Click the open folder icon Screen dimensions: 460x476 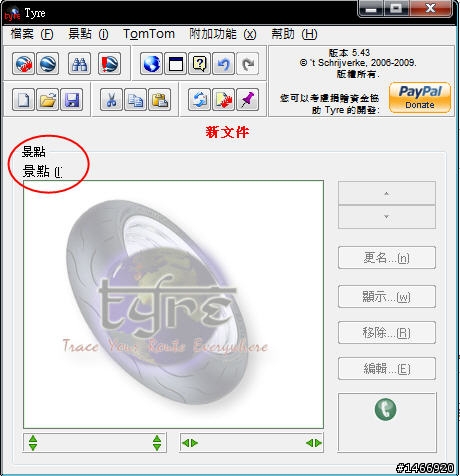[48, 99]
